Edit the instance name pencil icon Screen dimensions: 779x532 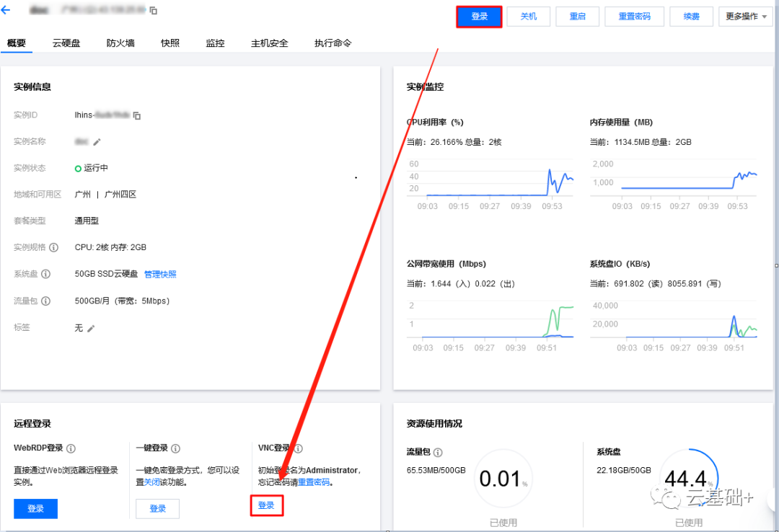tap(97, 142)
